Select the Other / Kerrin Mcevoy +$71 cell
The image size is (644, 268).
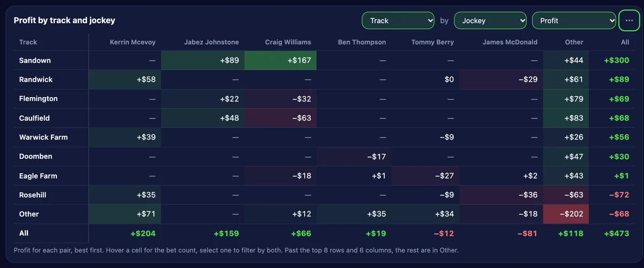click(125, 214)
